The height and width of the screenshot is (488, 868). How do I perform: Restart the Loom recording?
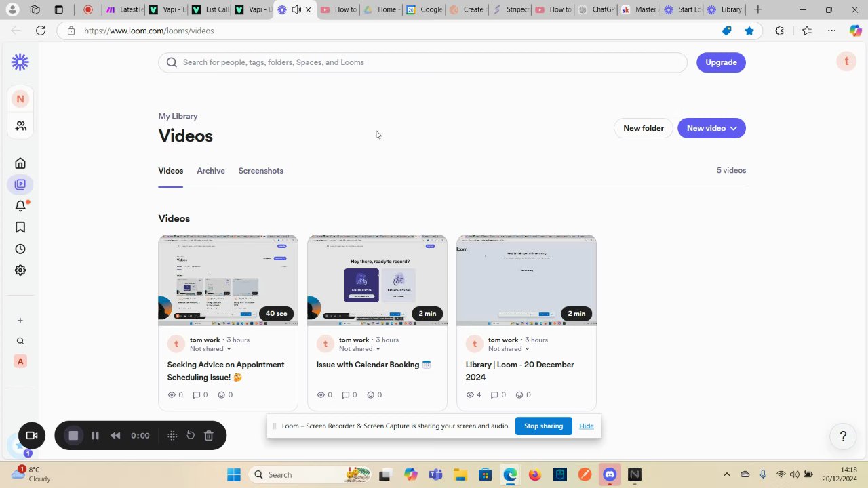pyautogui.click(x=191, y=435)
